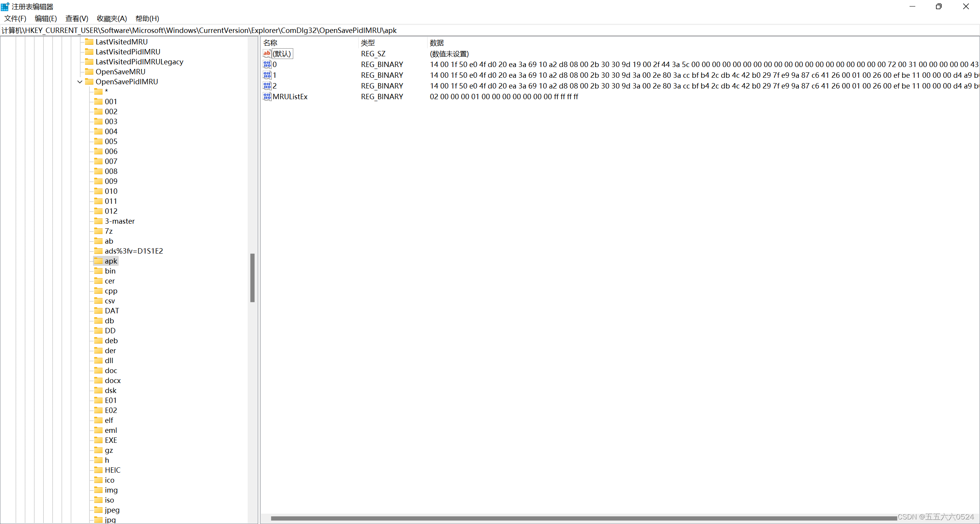Click the binary icon of value 2

[267, 86]
